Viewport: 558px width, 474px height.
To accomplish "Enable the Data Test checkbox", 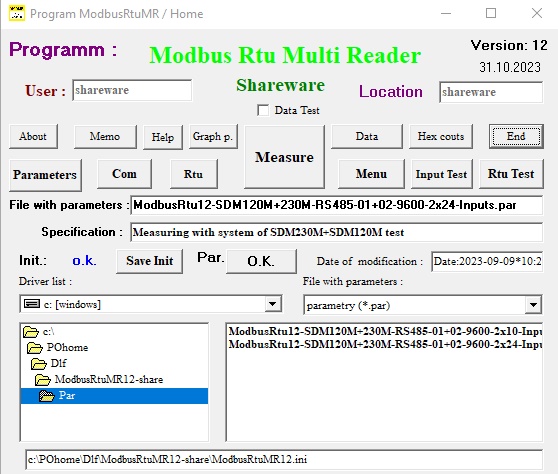I will pos(263,110).
